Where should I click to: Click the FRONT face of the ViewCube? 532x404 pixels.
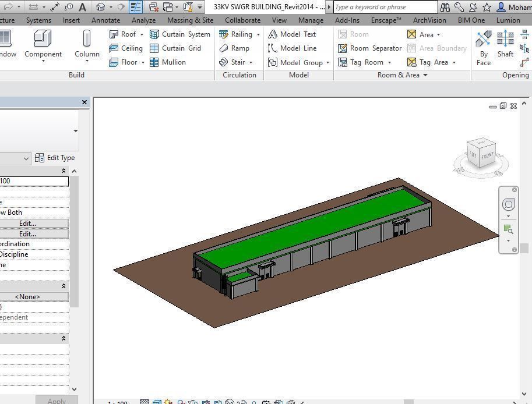coord(487,156)
